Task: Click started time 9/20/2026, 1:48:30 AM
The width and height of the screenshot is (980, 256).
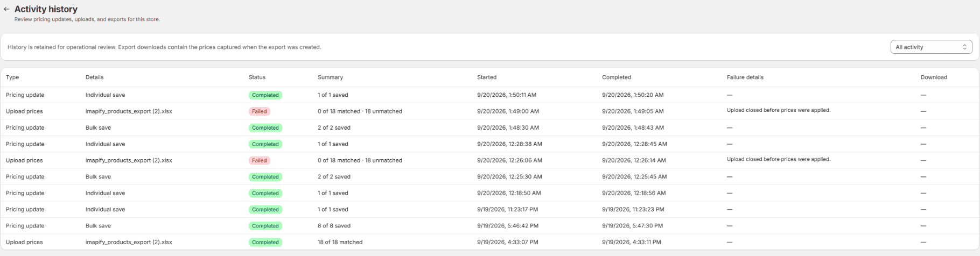Action: click(x=508, y=127)
